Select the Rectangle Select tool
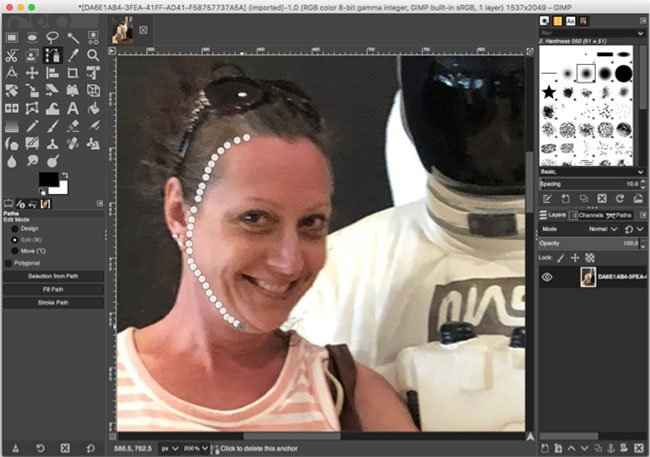650x457 pixels. click(11, 38)
